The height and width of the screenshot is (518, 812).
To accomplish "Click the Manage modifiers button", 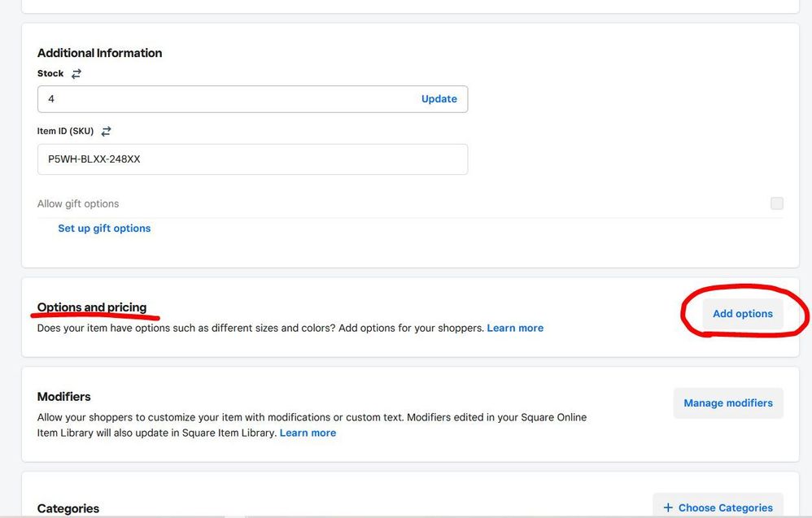I will [727, 403].
